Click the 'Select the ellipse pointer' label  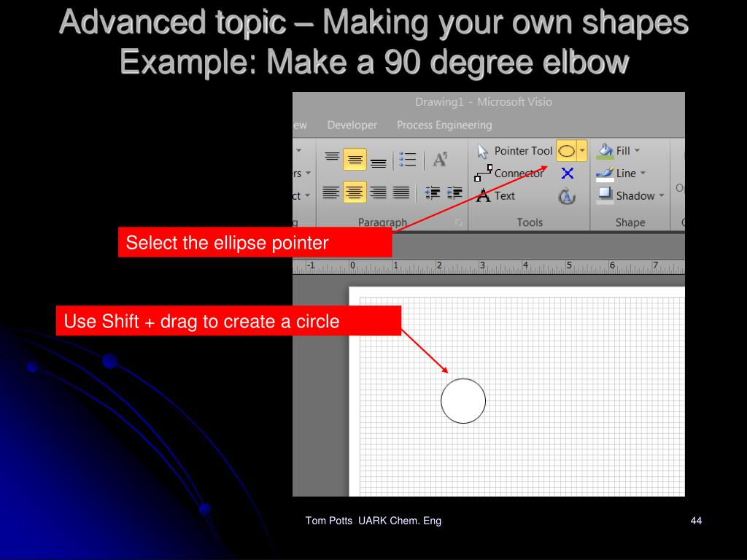pos(255,242)
